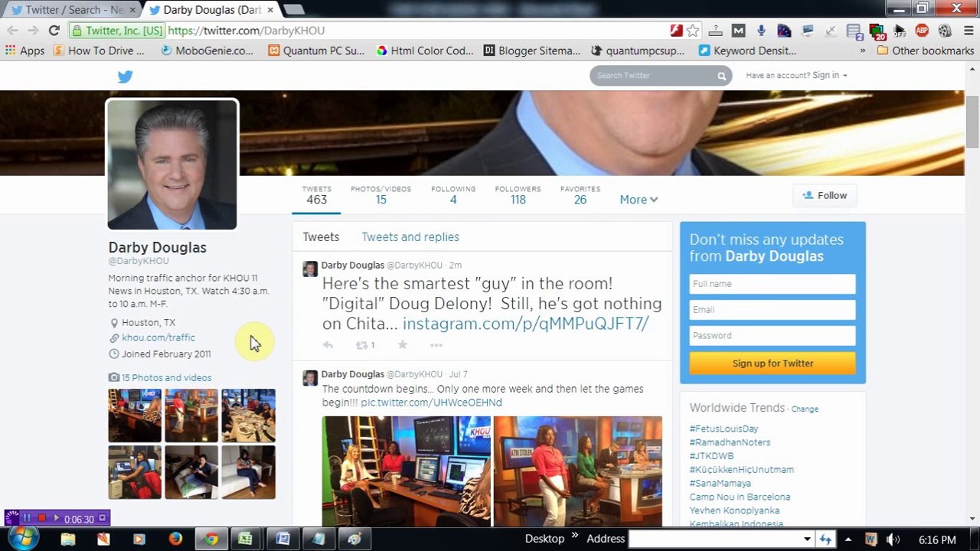Click the Flash plugin icon in address bar

pos(676,31)
